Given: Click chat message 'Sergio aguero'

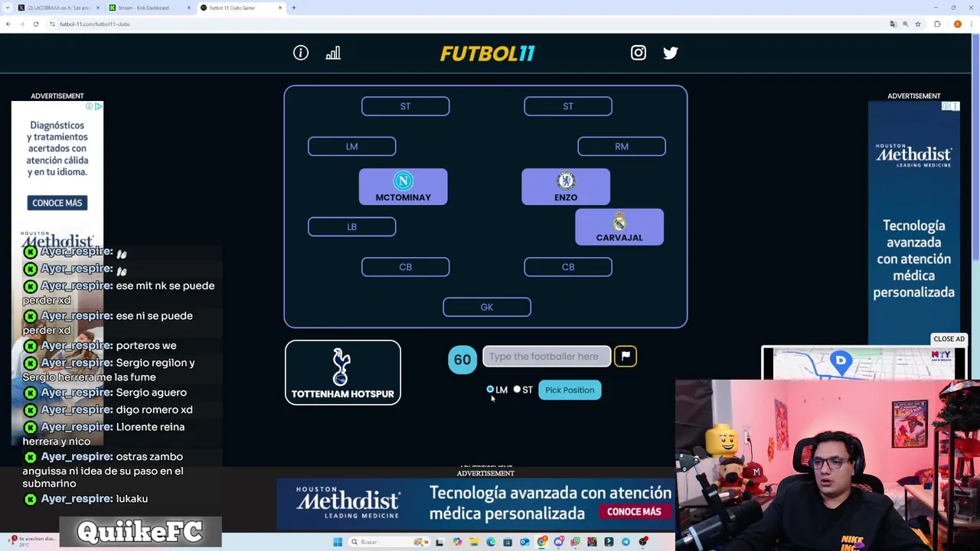Looking at the screenshot, I should [x=151, y=393].
